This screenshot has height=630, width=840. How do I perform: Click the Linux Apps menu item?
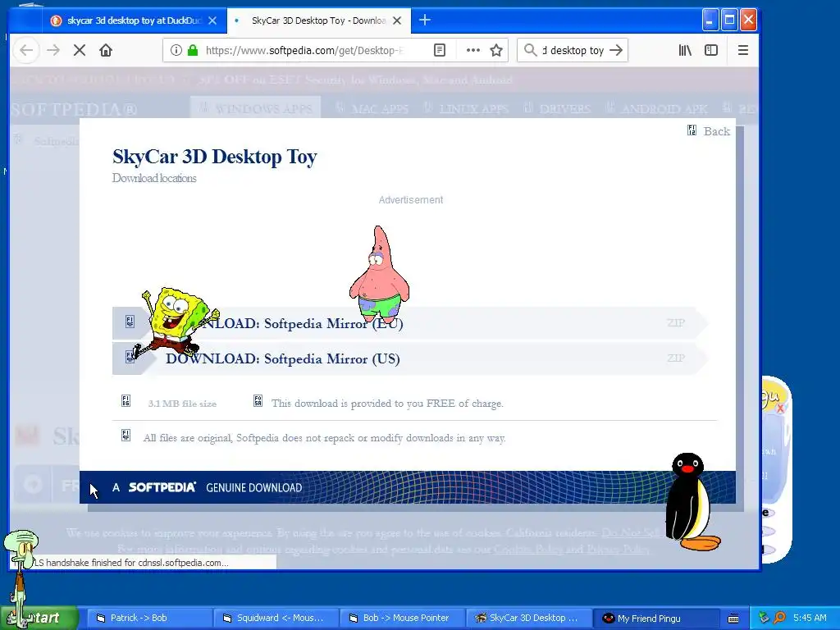click(x=466, y=108)
